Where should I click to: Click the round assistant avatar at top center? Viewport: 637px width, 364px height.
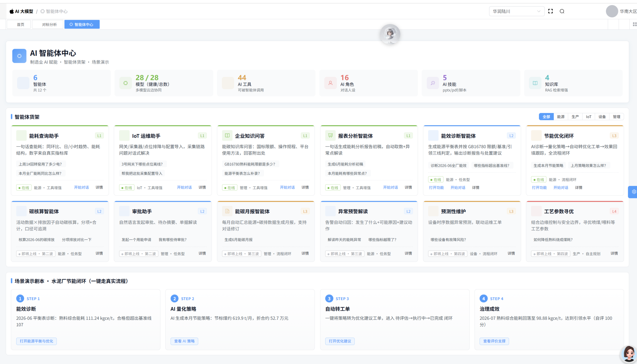pos(390,34)
